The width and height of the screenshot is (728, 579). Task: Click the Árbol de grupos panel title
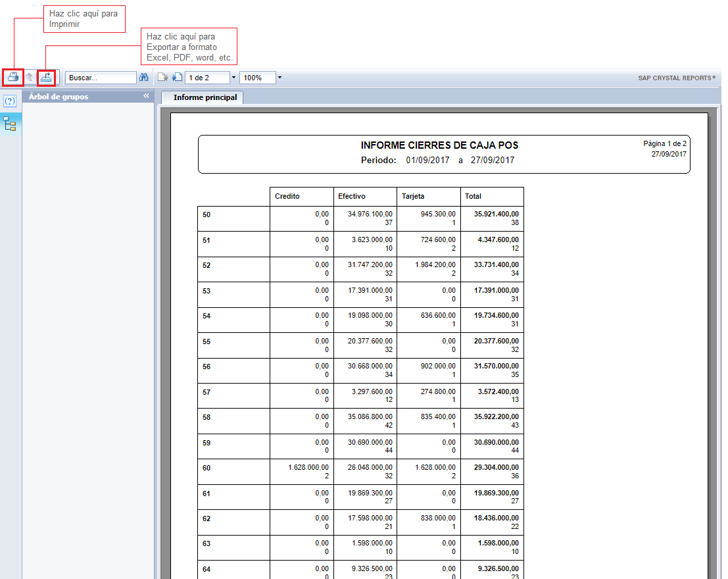(x=59, y=97)
